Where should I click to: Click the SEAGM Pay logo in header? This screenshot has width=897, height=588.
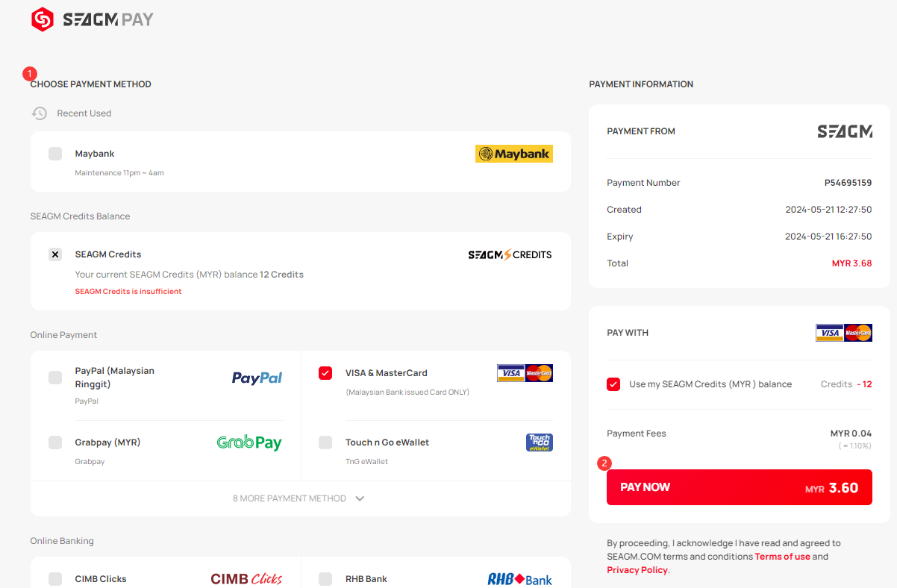pyautogui.click(x=93, y=19)
